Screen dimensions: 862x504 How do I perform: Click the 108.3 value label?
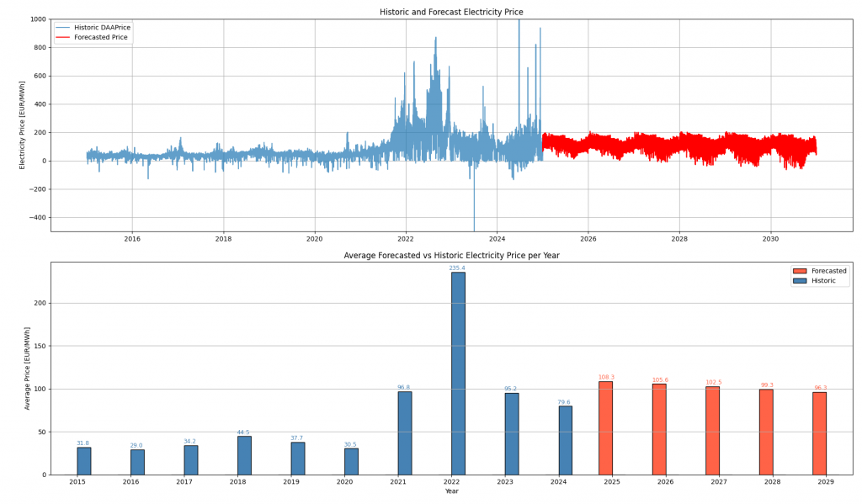(x=606, y=377)
